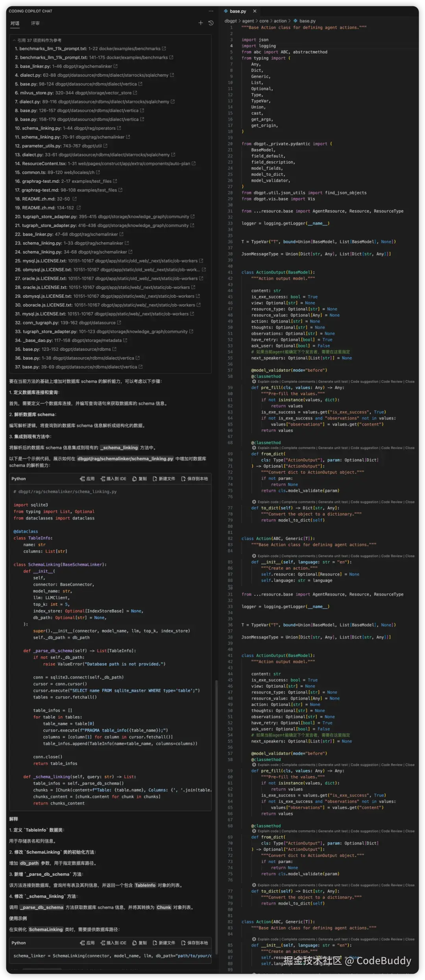Open external link icon for reference 30 oboracle.js.LICENSE.txt
Viewport: 425px width, 980px height.
(x=199, y=305)
